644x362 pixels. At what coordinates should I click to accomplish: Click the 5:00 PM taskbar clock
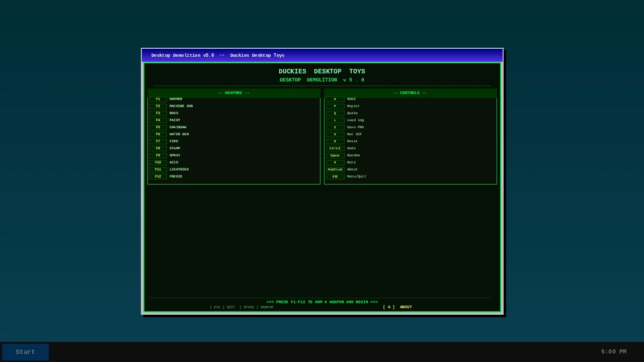(614, 352)
